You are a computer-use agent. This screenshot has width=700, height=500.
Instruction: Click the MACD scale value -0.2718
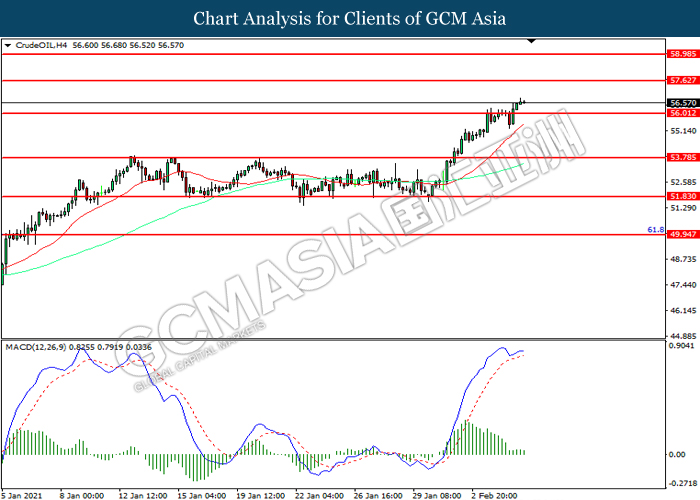pos(683,483)
